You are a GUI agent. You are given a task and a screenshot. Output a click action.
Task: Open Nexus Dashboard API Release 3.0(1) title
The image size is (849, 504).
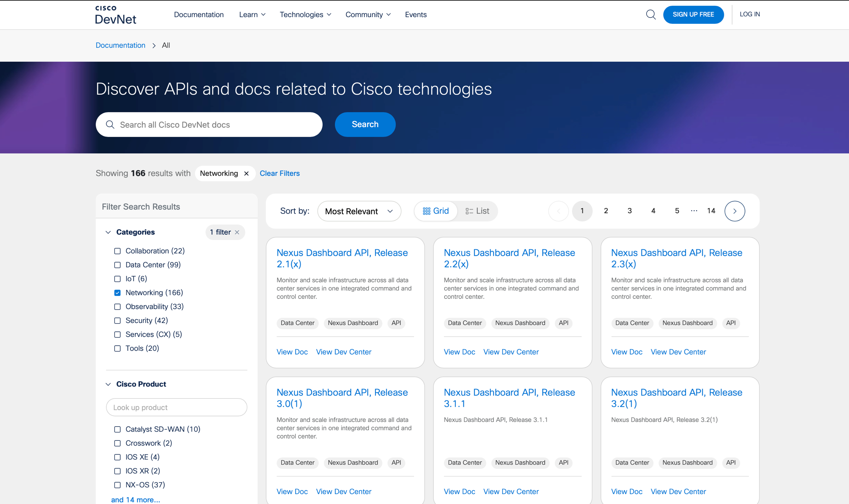342,398
